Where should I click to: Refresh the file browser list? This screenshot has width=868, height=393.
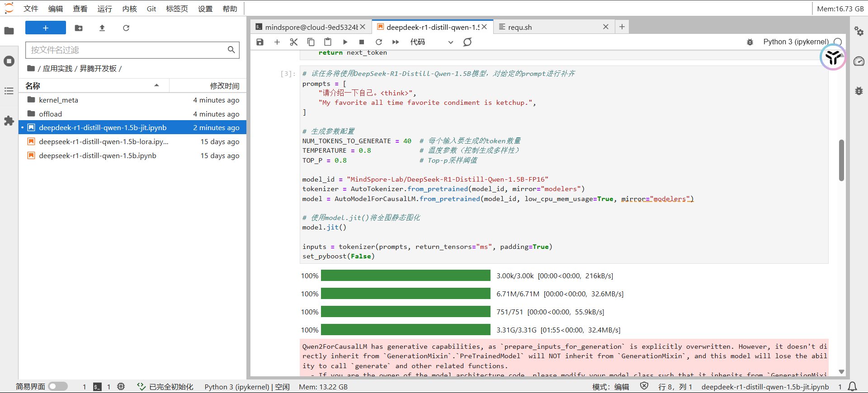point(126,28)
